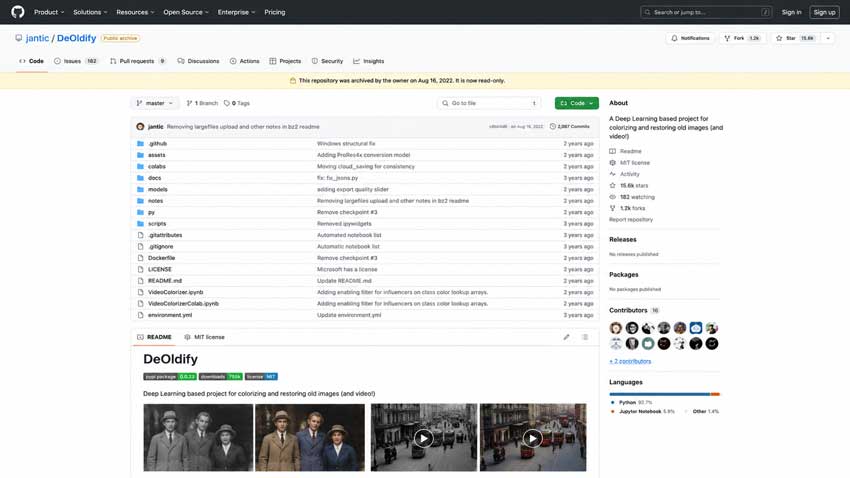The width and height of the screenshot is (850, 478).
Task: Open the colorized three men photo
Action: coord(310,437)
